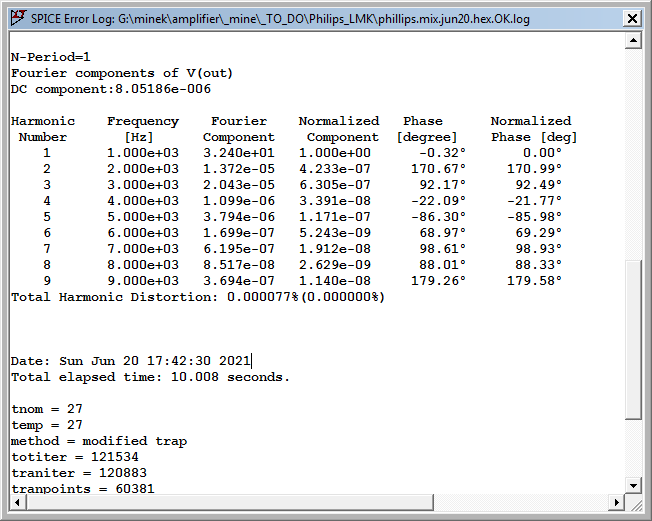
Task: Click Fourier component value 3.240e+01
Action: (239, 153)
